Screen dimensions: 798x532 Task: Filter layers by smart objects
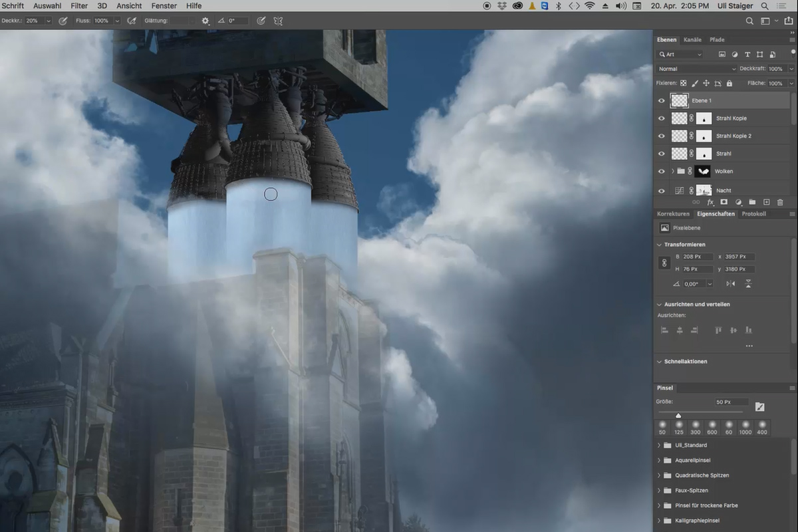772,55
